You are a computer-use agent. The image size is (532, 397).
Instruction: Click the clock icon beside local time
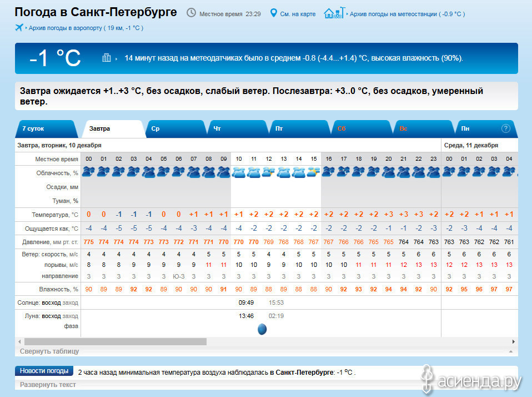(x=192, y=13)
